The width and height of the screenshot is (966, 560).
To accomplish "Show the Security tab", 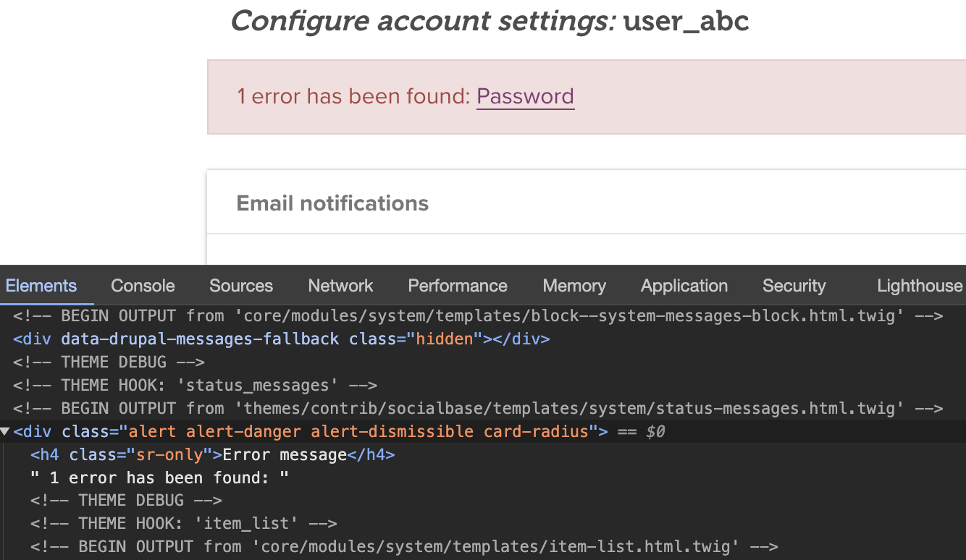I will [794, 286].
